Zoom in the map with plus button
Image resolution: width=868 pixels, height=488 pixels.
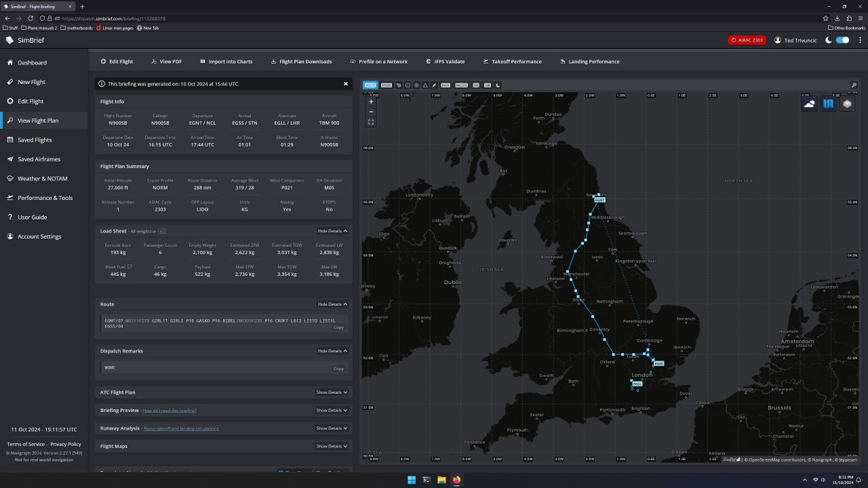(x=371, y=102)
